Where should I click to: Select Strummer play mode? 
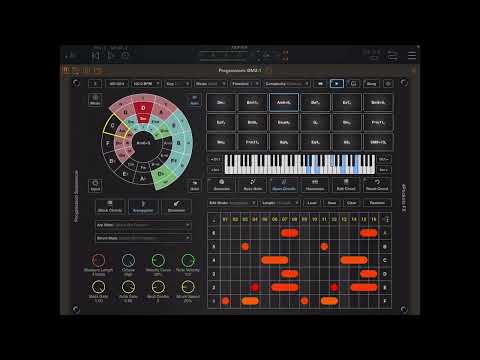(x=176, y=207)
